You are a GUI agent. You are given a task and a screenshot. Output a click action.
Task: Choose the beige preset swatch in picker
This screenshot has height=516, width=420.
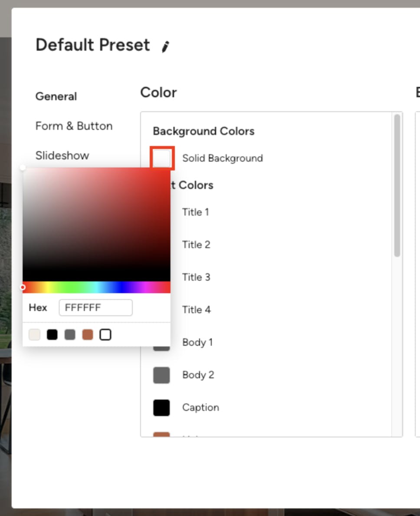34,334
